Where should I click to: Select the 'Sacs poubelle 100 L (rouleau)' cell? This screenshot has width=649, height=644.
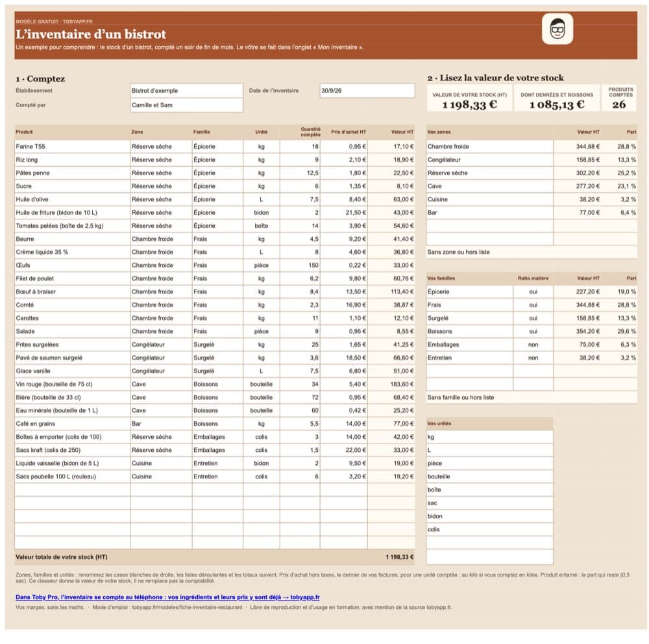tap(72, 477)
